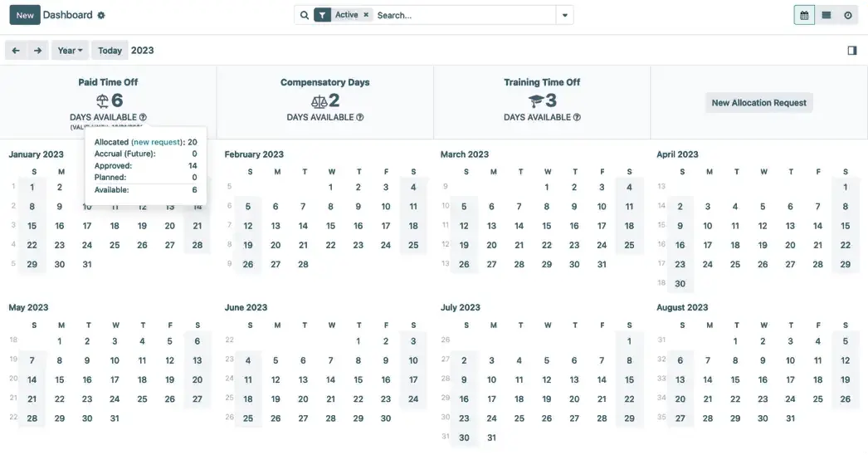Go to next year arrow
Screen dimensions: 868x455
pyautogui.click(x=37, y=51)
